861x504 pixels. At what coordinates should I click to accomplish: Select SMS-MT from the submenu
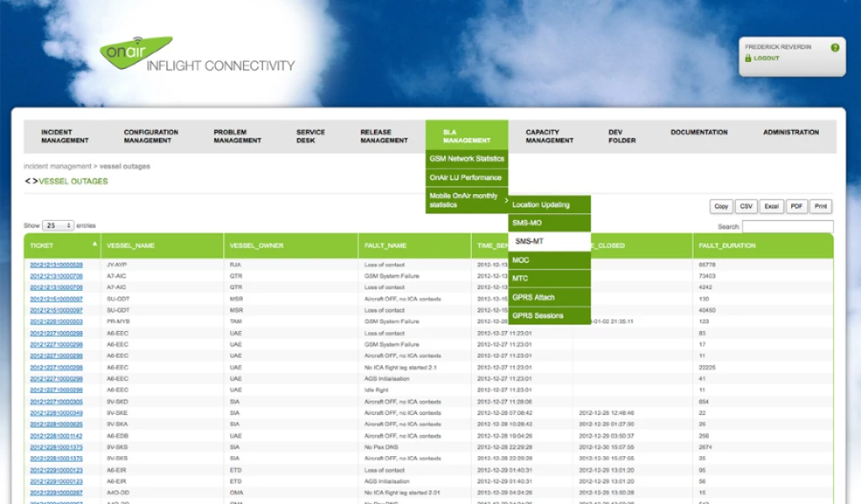(x=549, y=241)
